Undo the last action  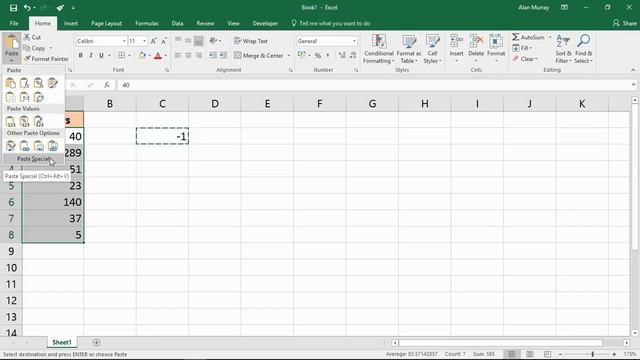point(27,7)
